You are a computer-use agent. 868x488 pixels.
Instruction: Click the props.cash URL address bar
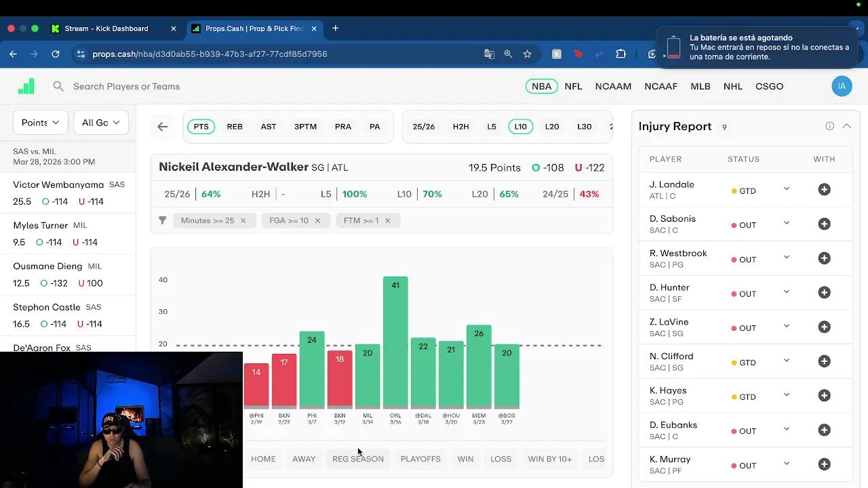[x=210, y=54]
